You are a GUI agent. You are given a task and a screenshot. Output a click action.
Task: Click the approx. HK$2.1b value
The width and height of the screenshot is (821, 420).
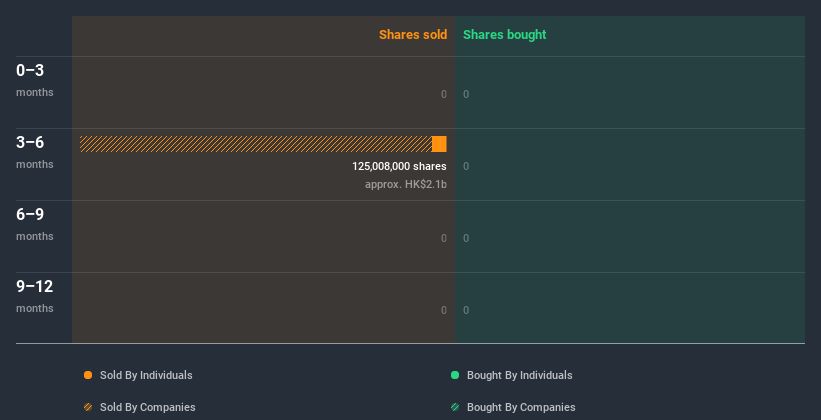click(x=406, y=184)
